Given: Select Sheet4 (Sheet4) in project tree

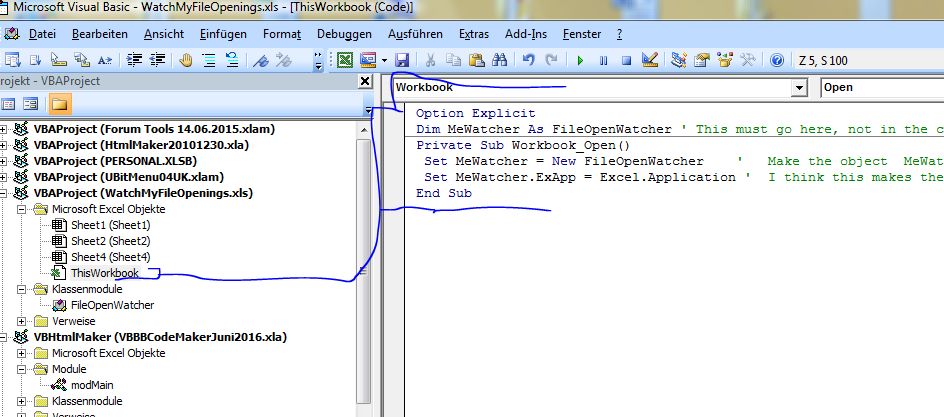Looking at the screenshot, I should [111, 258].
